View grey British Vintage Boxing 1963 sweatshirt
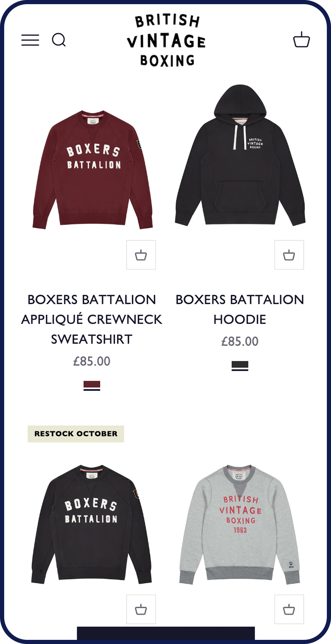This screenshot has height=644, width=331. pos(240,525)
